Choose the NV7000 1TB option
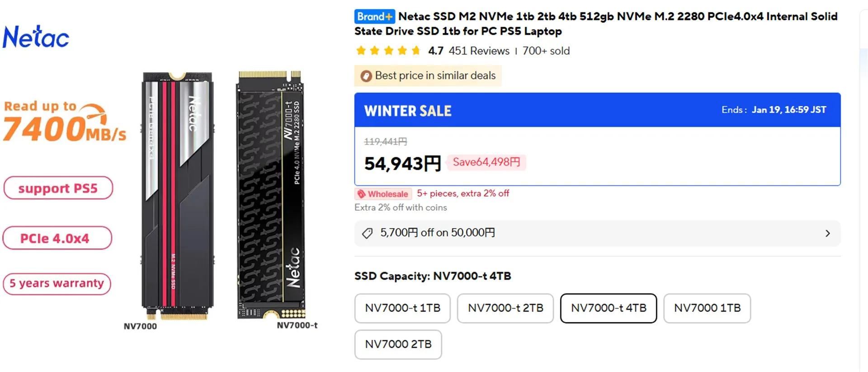 pos(707,308)
